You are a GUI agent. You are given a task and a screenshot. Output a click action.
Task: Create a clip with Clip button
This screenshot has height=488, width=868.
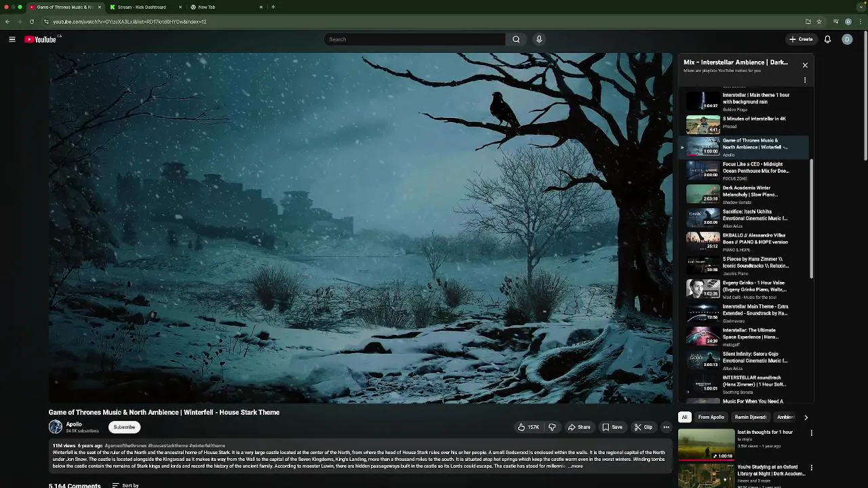pos(643,427)
